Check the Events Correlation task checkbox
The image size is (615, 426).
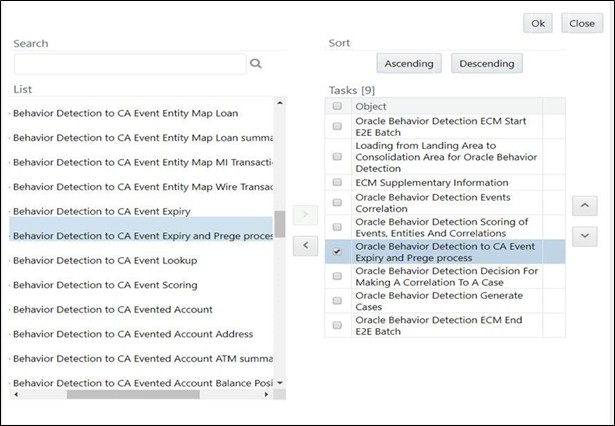pos(337,202)
